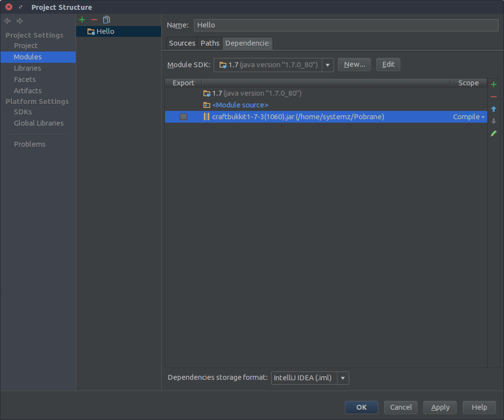Viewport: 504px width, 420px height.
Task: Select Libraries in Project Settings
Action: point(28,68)
